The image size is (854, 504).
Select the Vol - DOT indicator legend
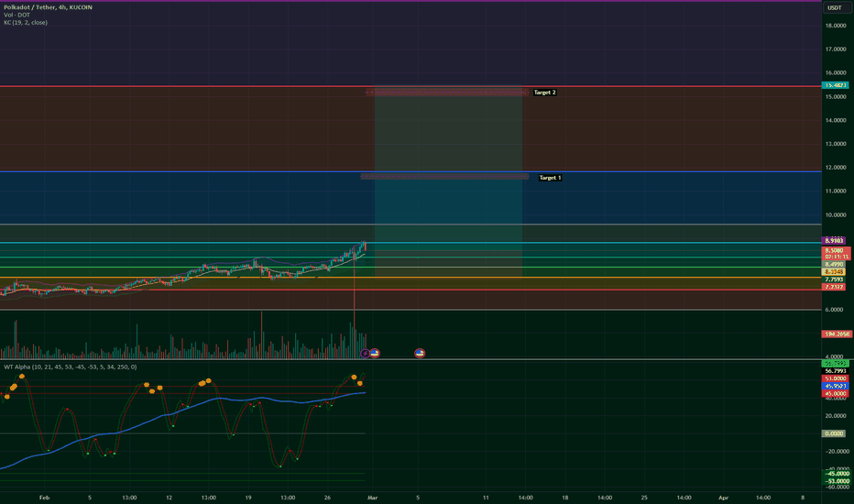point(16,15)
